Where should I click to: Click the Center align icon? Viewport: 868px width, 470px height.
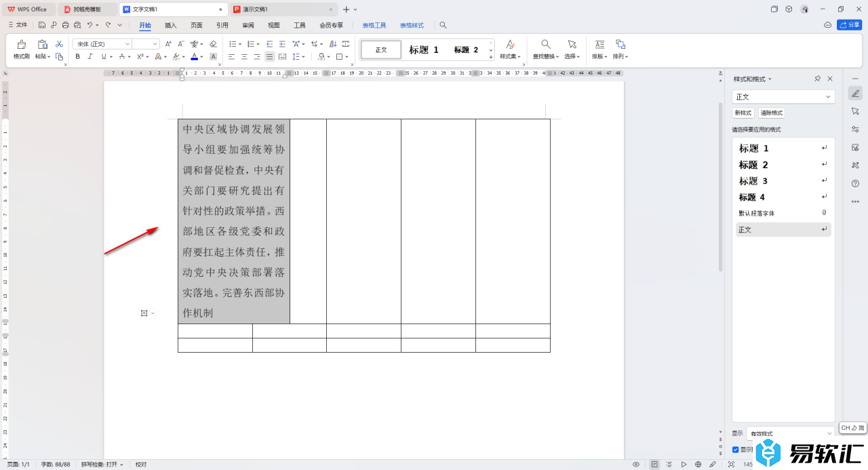tap(244, 57)
